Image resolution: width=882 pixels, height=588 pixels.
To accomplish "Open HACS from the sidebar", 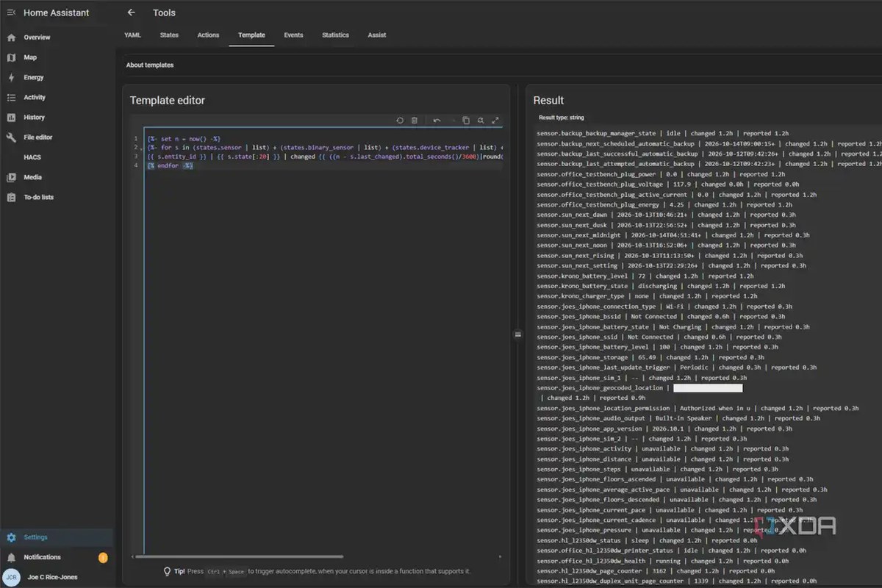I will tap(57, 157).
